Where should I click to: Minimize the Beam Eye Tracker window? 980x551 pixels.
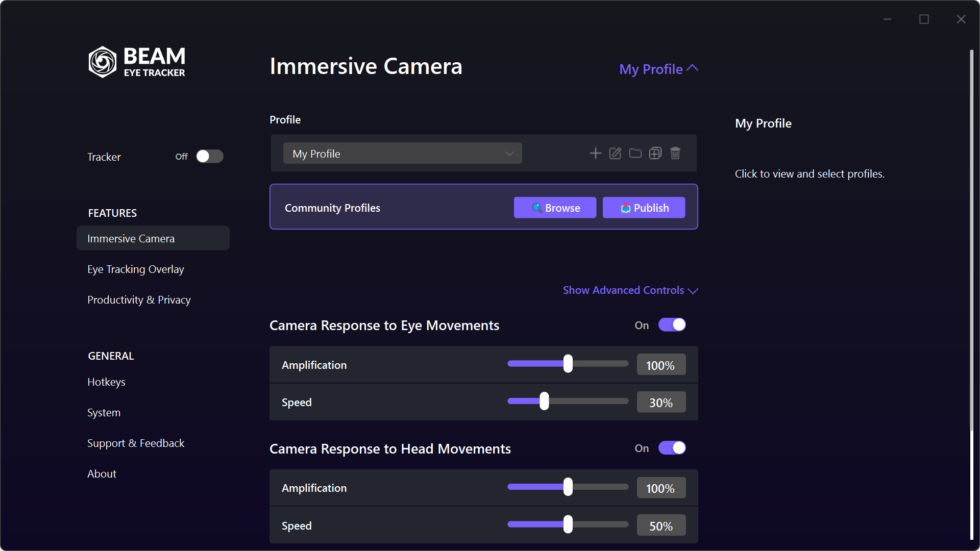(888, 19)
